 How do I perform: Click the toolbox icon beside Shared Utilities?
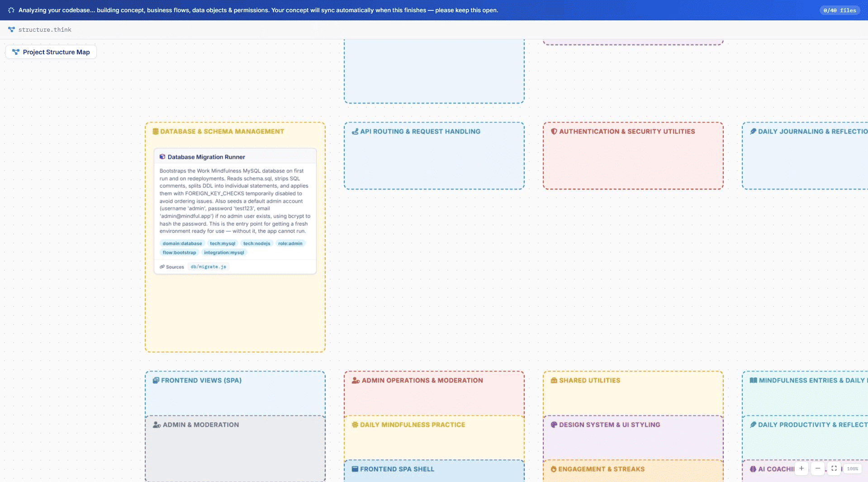(554, 380)
